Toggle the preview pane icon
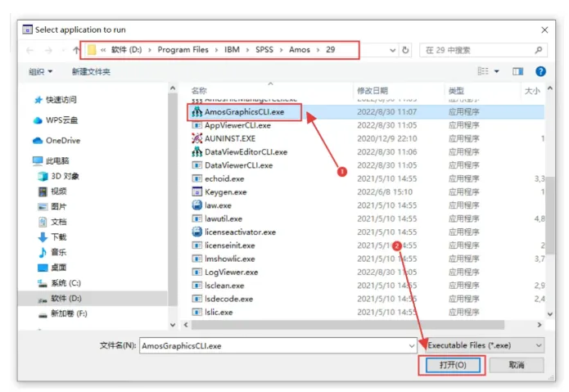 (517, 71)
